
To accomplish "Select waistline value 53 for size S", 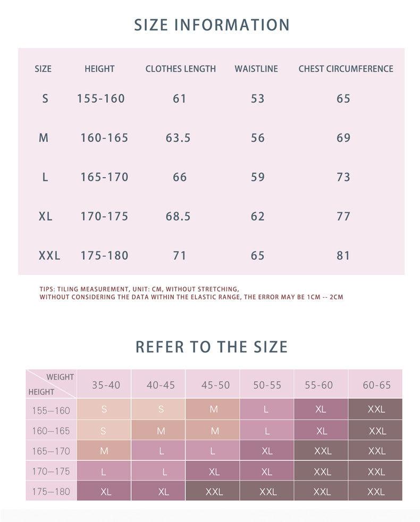I will 258,98.
